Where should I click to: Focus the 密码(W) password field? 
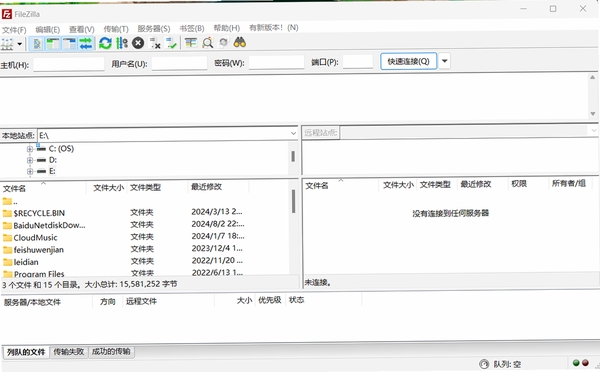[276, 62]
